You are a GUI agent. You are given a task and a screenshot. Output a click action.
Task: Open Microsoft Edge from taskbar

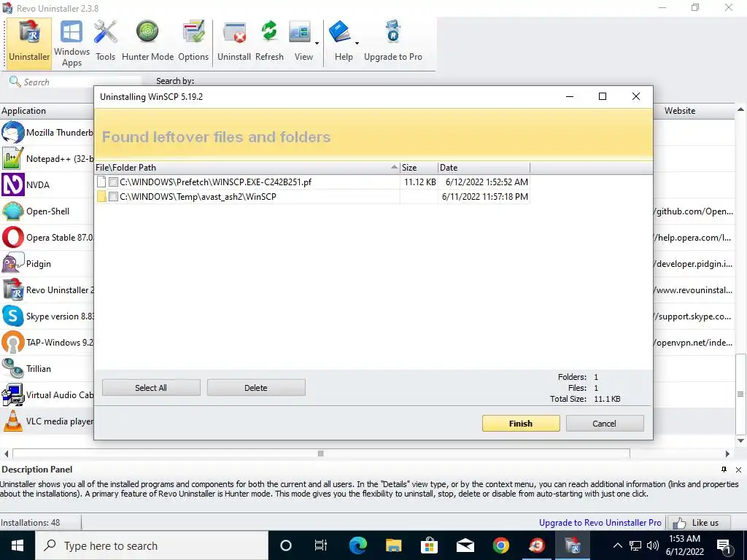click(x=357, y=545)
